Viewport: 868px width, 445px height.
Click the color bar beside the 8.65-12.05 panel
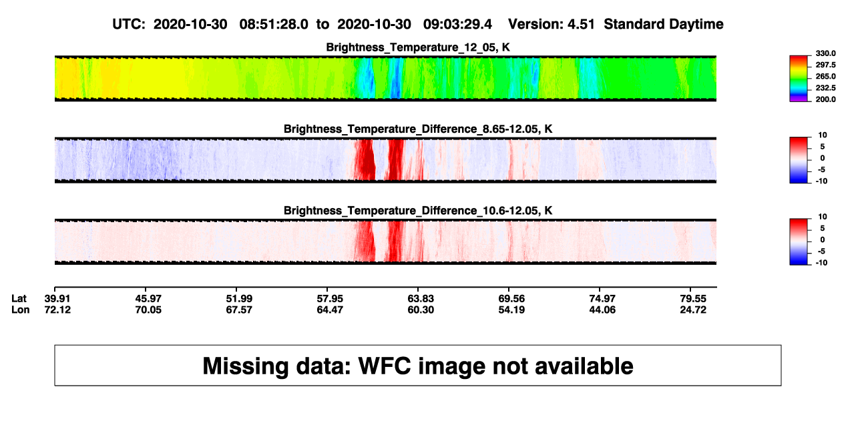[x=799, y=159]
